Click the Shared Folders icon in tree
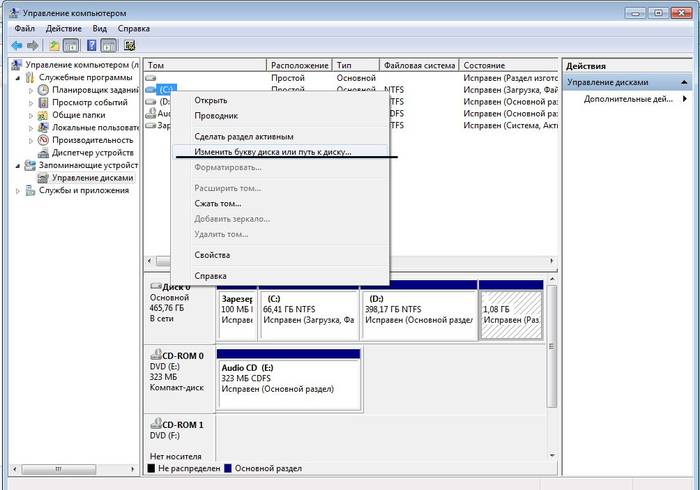The height and width of the screenshot is (490, 700). click(x=43, y=115)
